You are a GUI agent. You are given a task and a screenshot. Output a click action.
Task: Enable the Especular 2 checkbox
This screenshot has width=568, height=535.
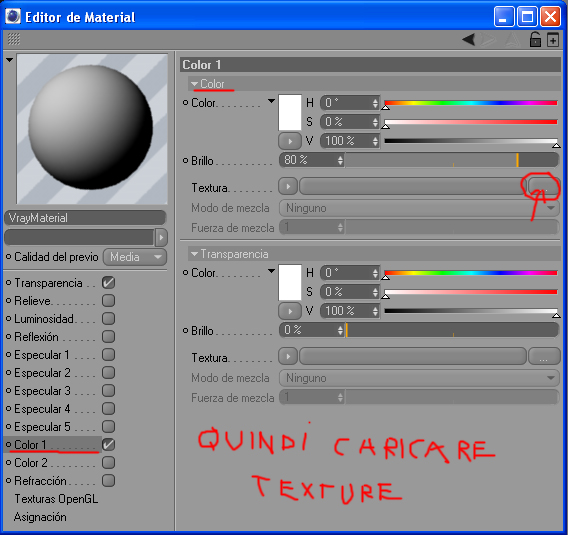pos(108,373)
